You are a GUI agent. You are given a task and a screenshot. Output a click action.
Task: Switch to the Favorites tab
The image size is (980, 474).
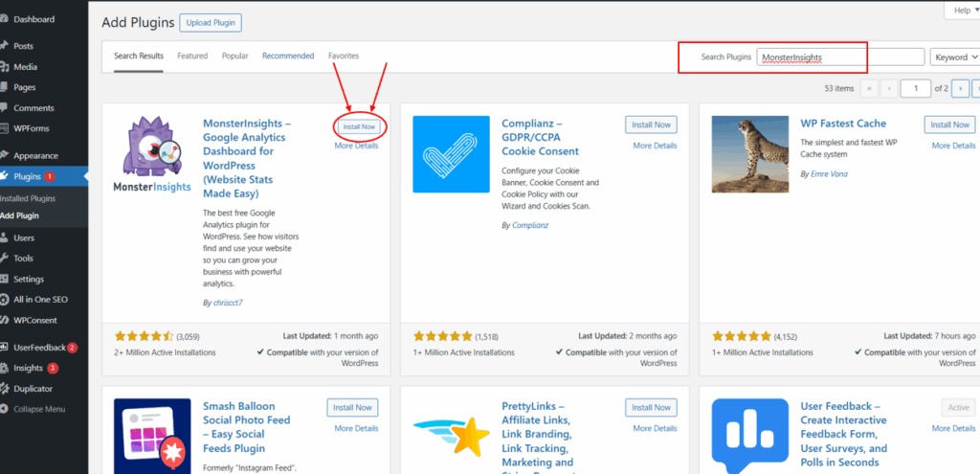click(344, 56)
